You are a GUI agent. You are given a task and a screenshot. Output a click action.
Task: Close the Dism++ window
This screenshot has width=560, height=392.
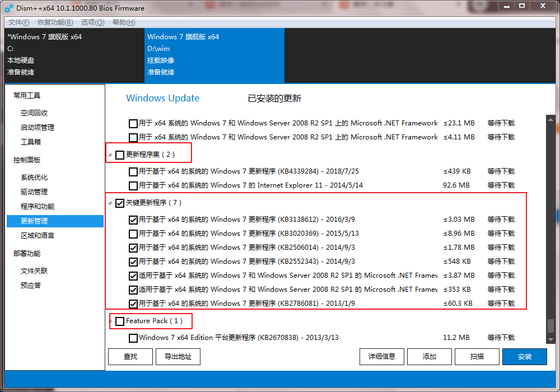(543, 6)
